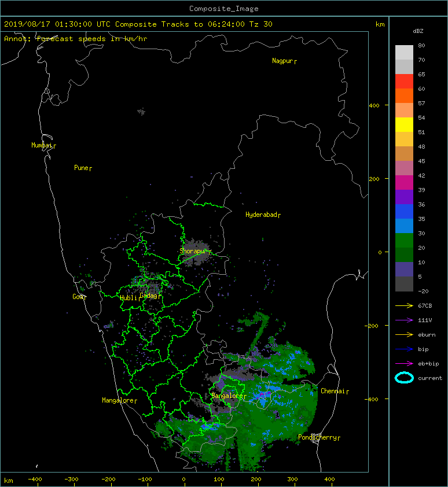This screenshot has height=487, width=448.
Task: Click the 'current' legend label
Action: [x=430, y=378]
